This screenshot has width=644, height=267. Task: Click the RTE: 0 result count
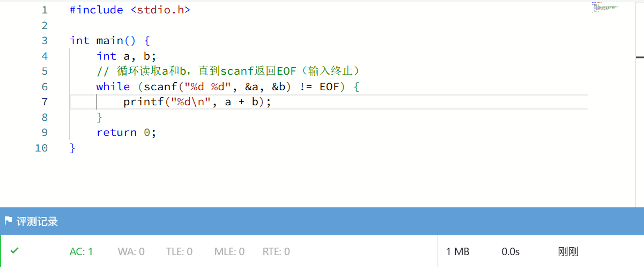pos(276,251)
